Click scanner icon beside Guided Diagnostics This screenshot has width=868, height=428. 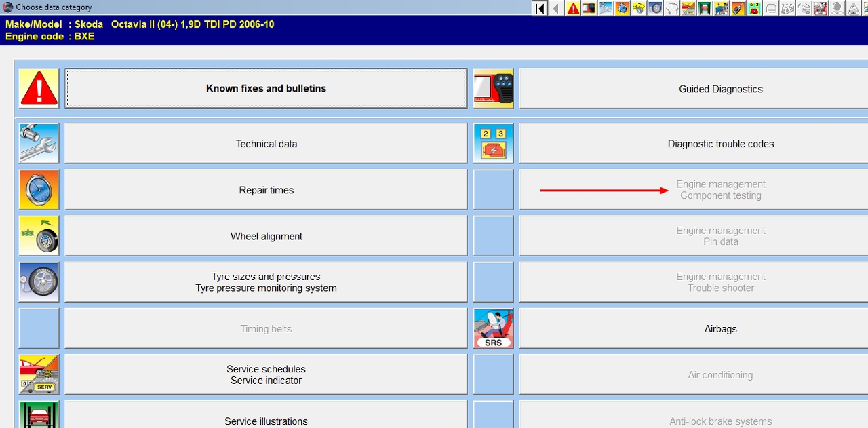(493, 88)
